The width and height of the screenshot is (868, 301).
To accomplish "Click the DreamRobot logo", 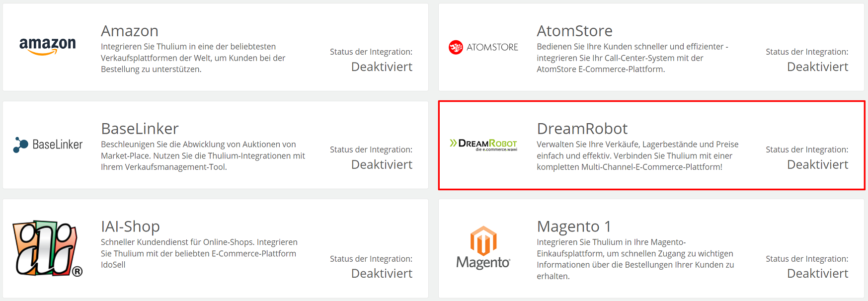I will click(x=483, y=145).
